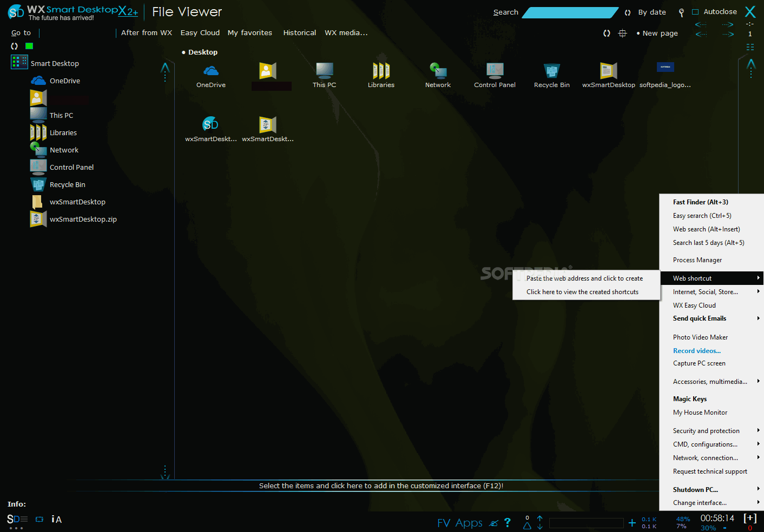The height and width of the screenshot is (532, 764).
Task: Click the green status square indicator
Action: click(29, 46)
